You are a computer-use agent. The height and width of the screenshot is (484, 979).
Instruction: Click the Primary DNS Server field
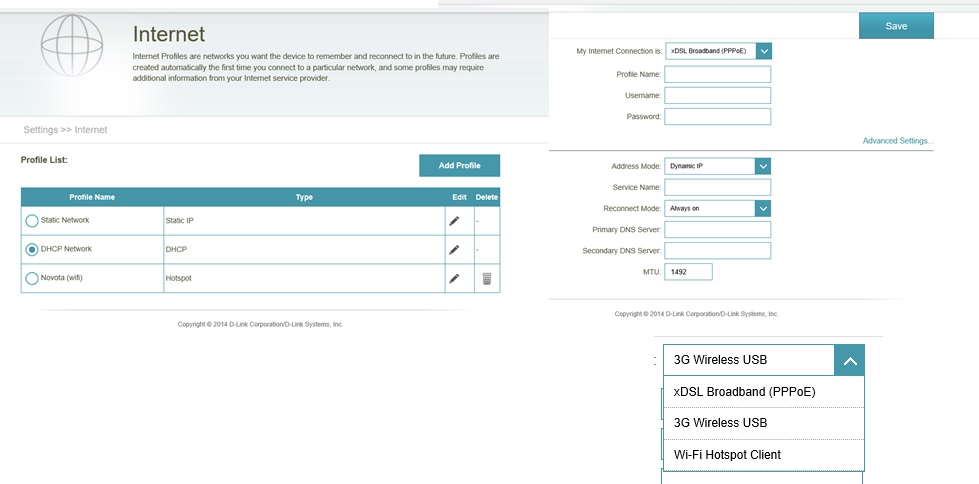coord(717,230)
